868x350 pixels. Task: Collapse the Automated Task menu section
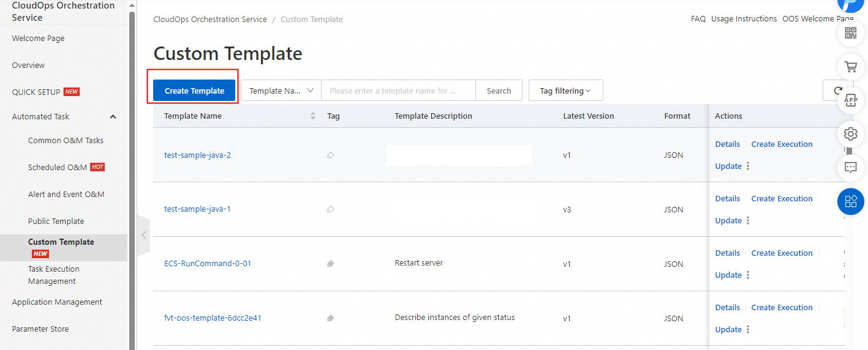click(x=113, y=117)
